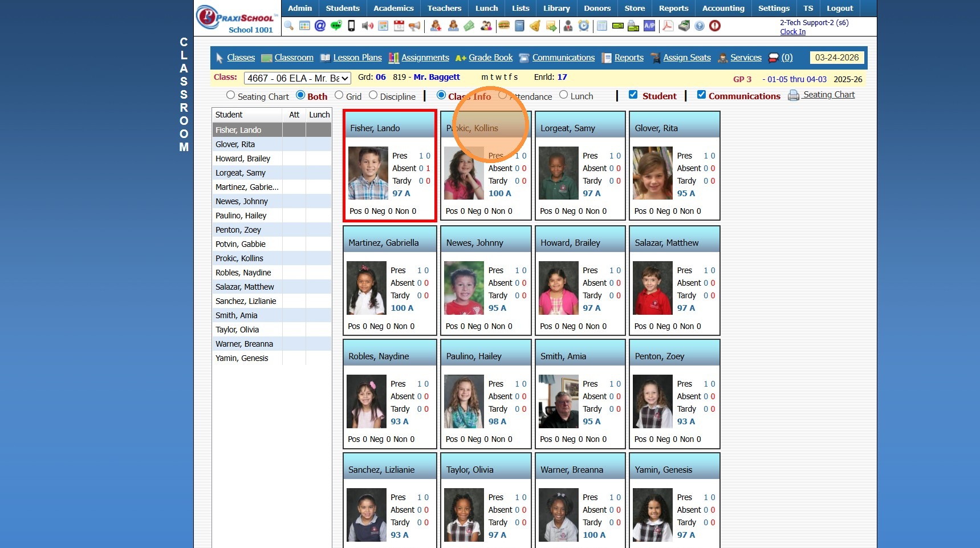Open the printer icon in the top toolbar
This screenshot has height=548, width=980.
point(633,26)
